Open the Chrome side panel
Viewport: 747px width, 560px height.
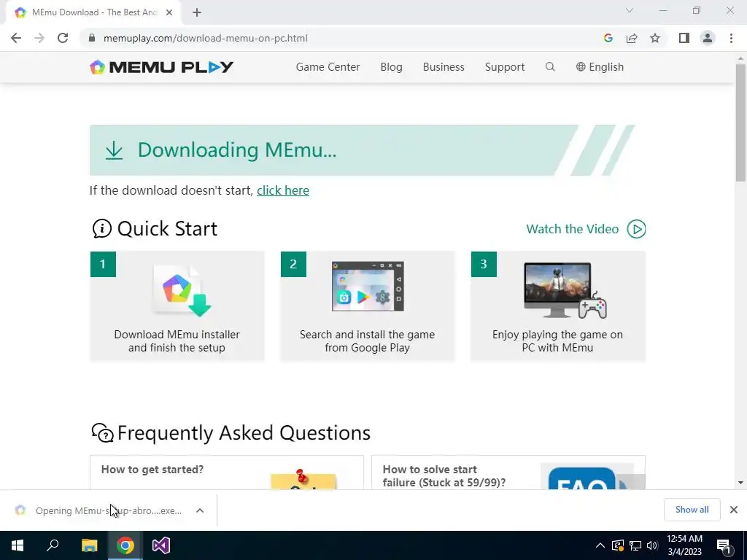[x=684, y=38]
